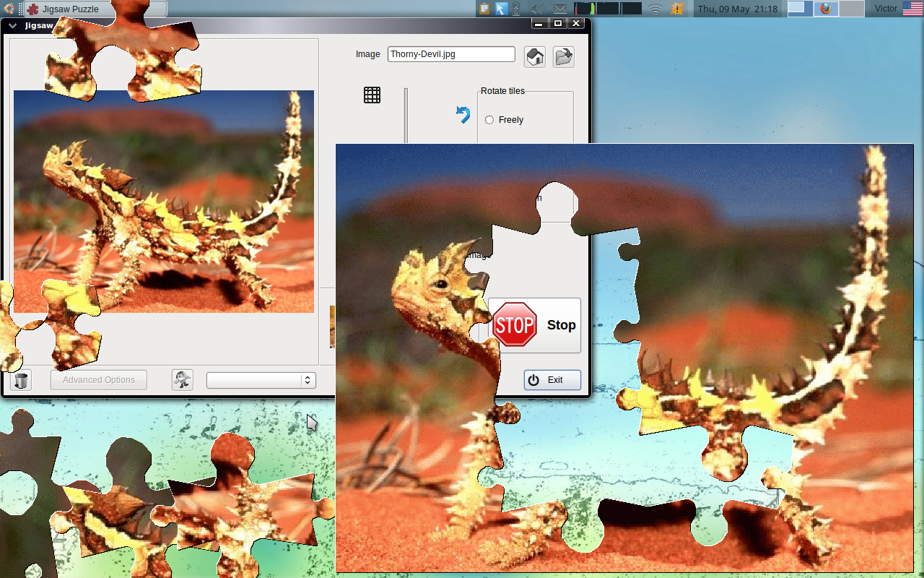Open the Victor user menu

[888, 9]
